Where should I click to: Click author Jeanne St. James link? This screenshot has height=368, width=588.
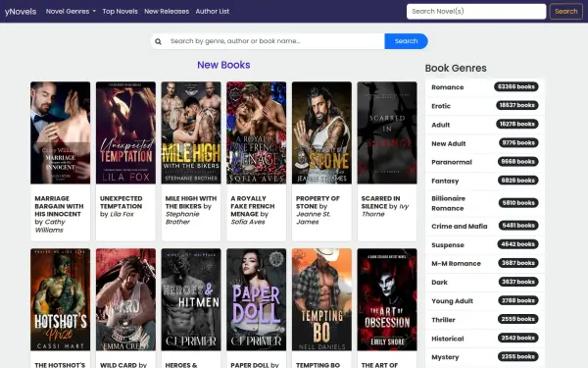click(314, 218)
